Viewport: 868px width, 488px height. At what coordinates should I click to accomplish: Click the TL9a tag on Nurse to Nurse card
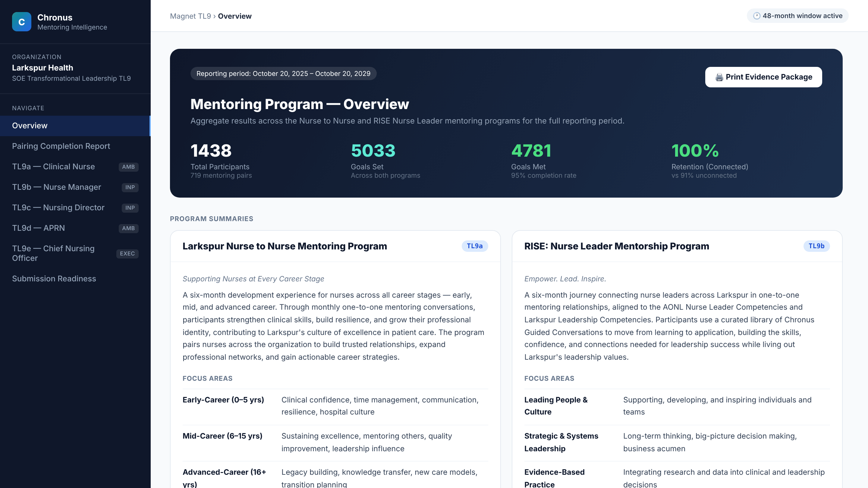pos(474,246)
